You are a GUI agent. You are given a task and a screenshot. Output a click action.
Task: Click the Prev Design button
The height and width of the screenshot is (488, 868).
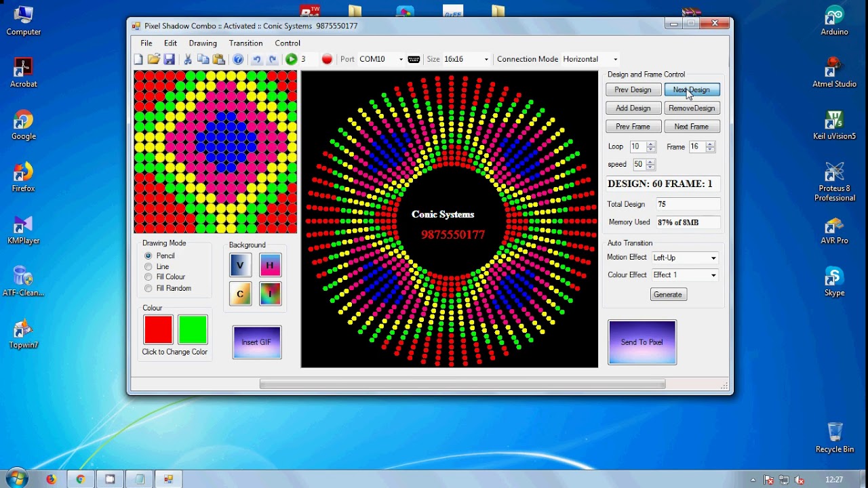[633, 89]
